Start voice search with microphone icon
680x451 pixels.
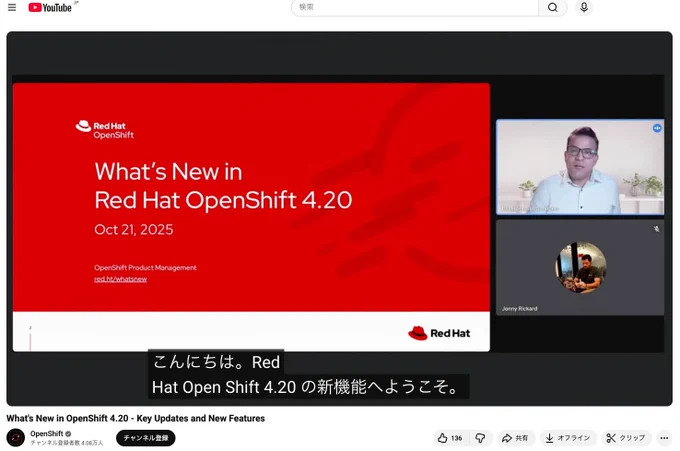pyautogui.click(x=584, y=7)
